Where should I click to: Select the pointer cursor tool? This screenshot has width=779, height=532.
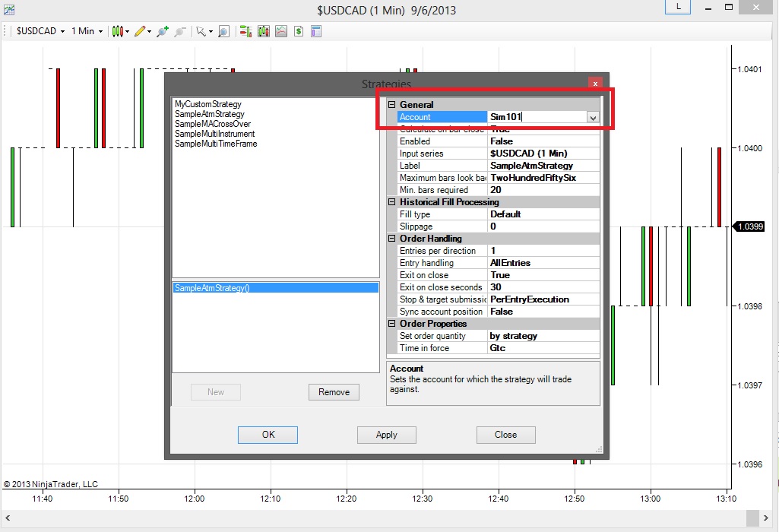click(x=201, y=31)
